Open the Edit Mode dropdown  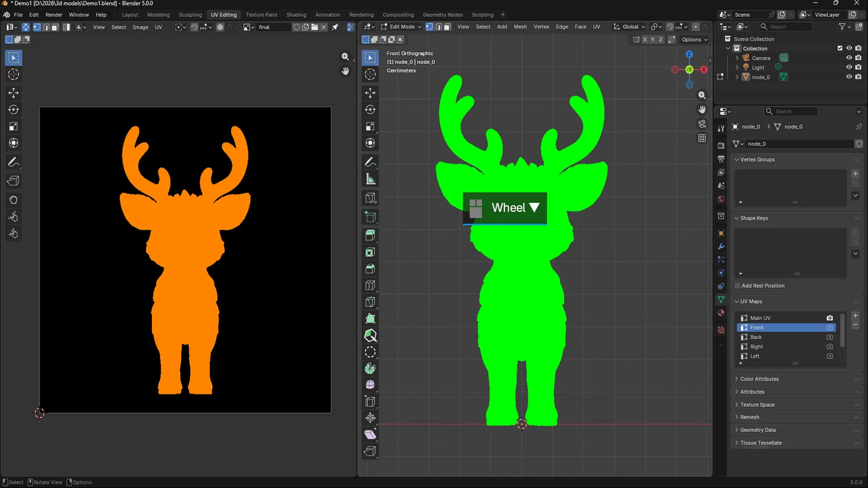[401, 27]
